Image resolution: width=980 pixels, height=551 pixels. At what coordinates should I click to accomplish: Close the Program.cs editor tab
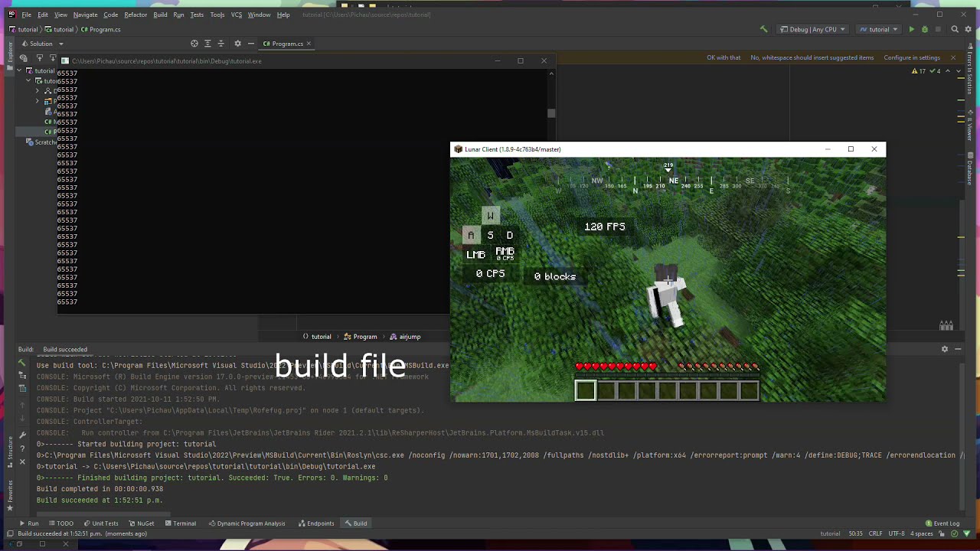309,44
